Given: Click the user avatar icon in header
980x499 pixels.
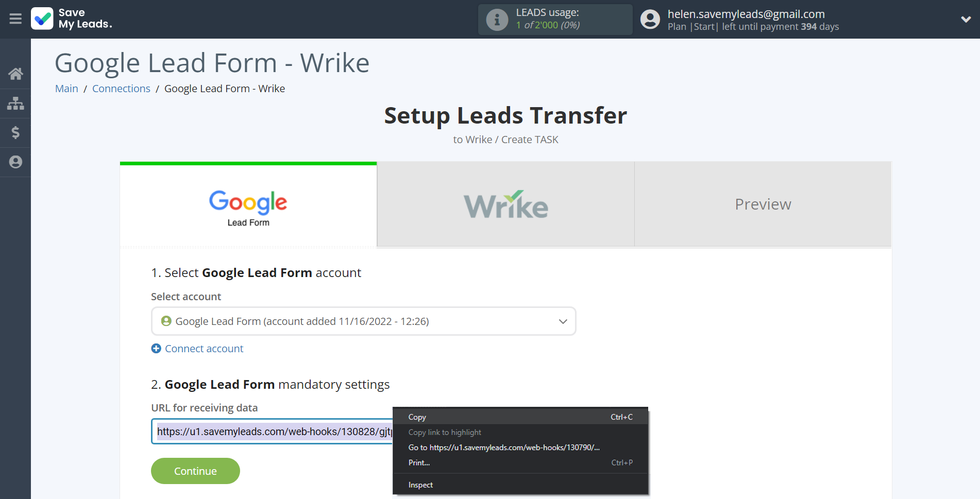Looking at the screenshot, I should [650, 20].
